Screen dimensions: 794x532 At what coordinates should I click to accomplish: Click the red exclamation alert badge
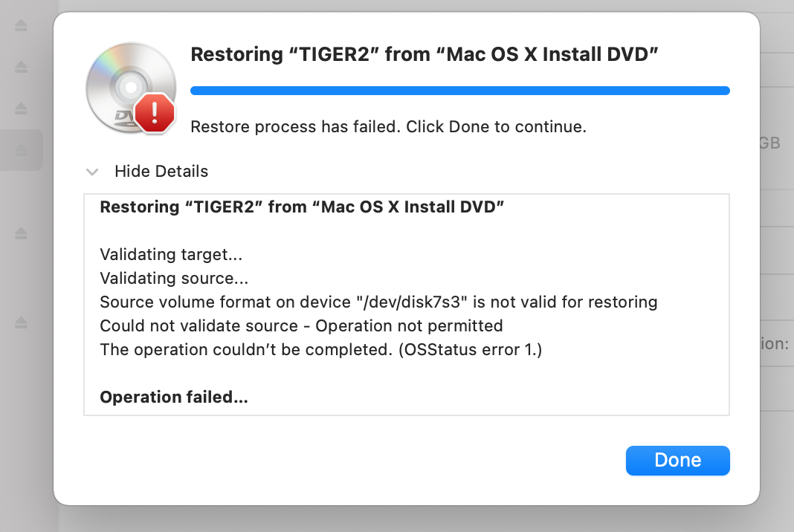(155, 113)
